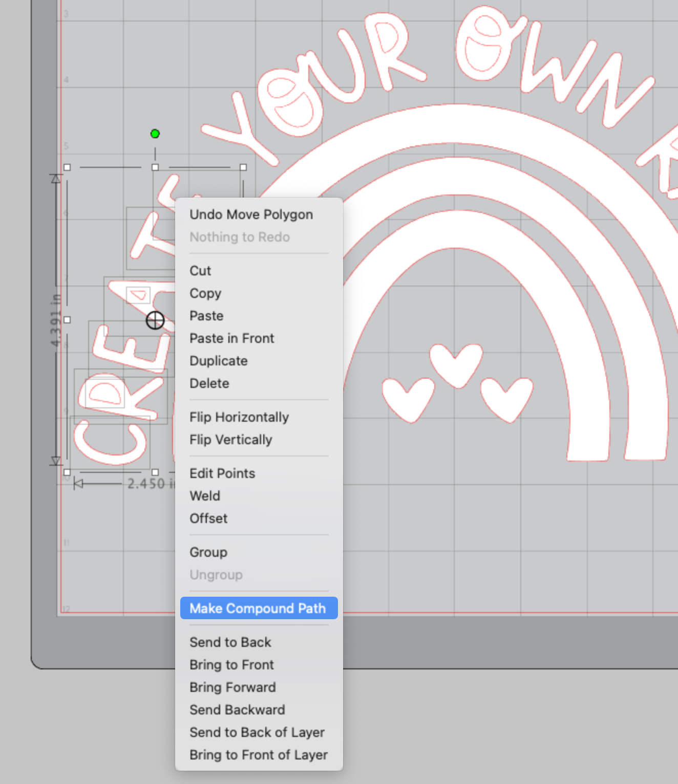Screen dimensions: 678x784
Task: Send the object backward one step
Action: tap(237, 710)
